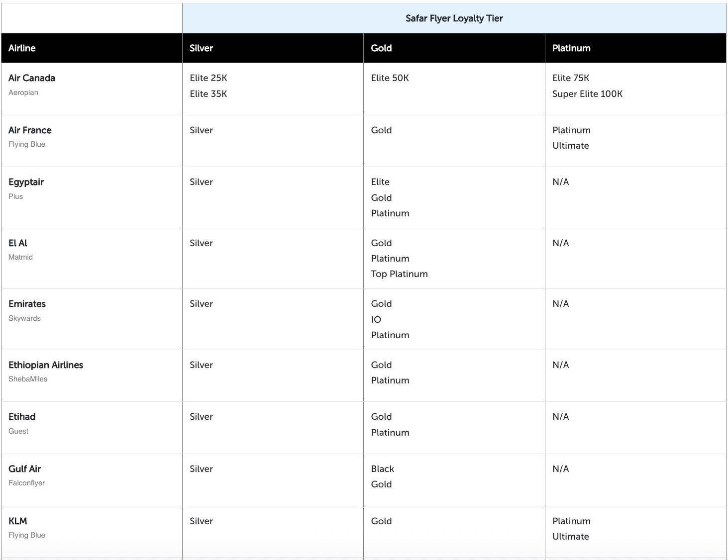Viewport: 728px width, 560px height.
Task: Select the Super Elite 100K entry
Action: (x=587, y=94)
